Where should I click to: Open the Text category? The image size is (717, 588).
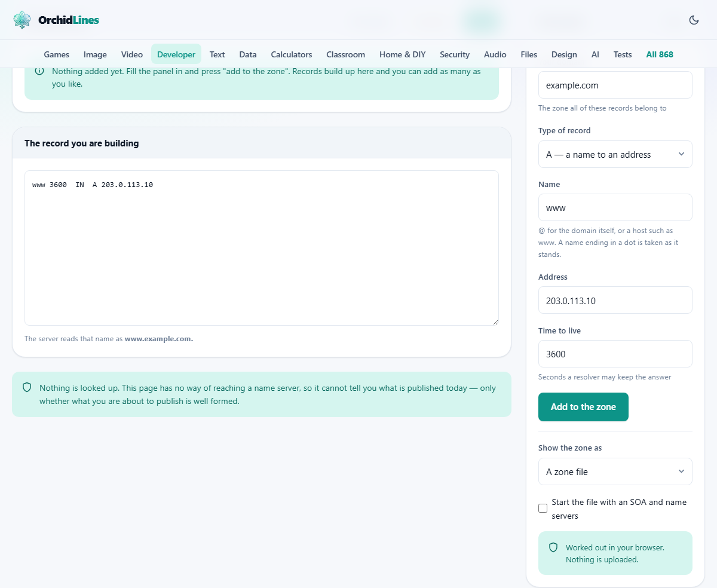click(217, 54)
